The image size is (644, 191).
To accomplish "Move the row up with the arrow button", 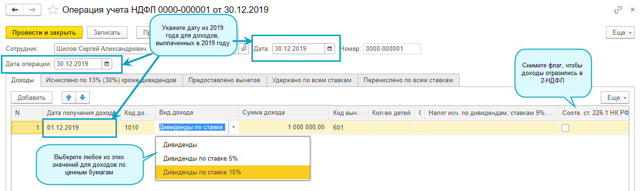I will pos(68,97).
